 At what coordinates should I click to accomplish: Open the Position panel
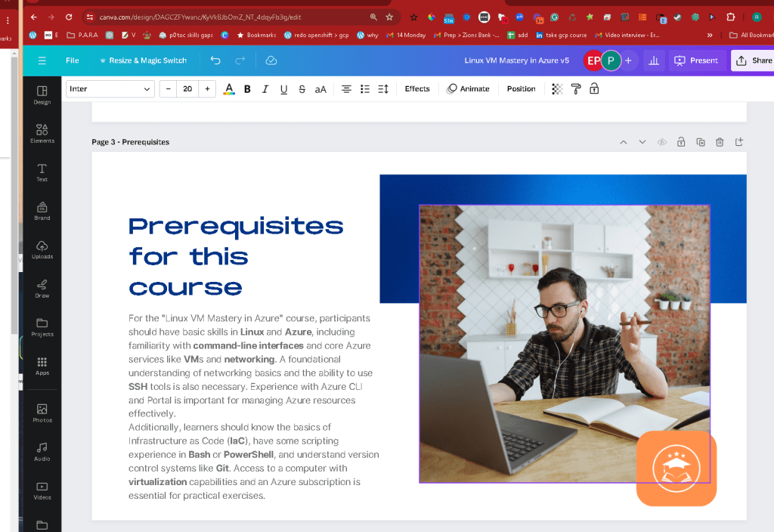point(521,89)
